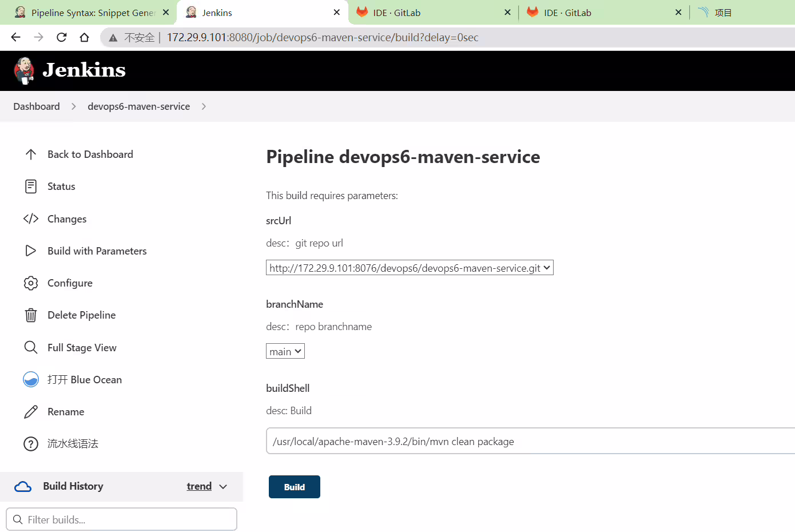Click the not-secure warning icon in address bar
This screenshot has width=795, height=532.
coord(113,38)
